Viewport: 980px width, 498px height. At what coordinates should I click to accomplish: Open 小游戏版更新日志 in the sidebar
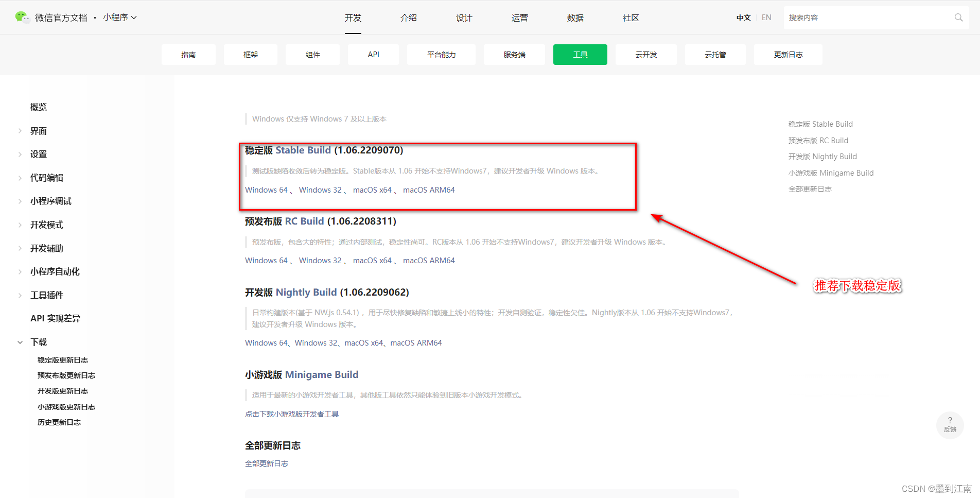[66, 407]
